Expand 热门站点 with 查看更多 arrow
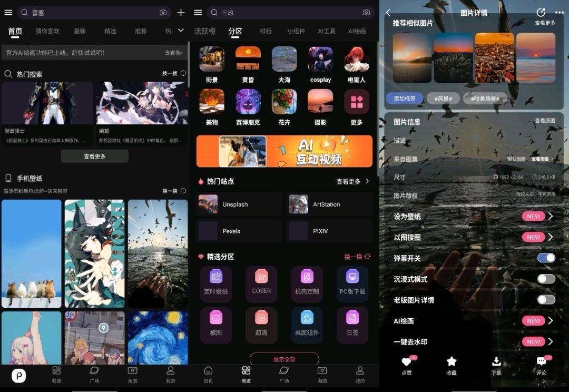Image resolution: width=569 pixels, height=392 pixels. coord(352,181)
